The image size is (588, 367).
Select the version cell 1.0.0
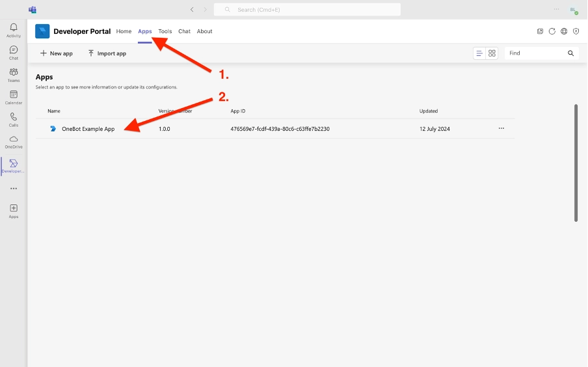coord(165,129)
